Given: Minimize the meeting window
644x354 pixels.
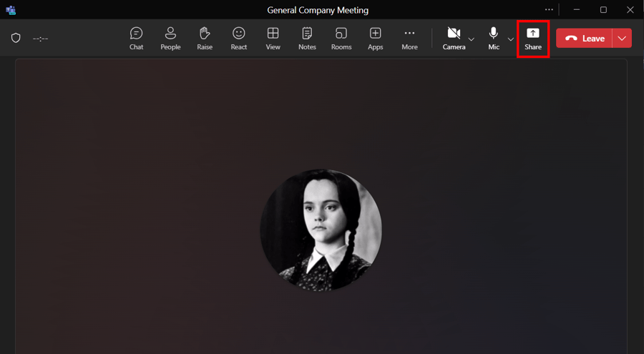Looking at the screenshot, I should pos(577,9).
